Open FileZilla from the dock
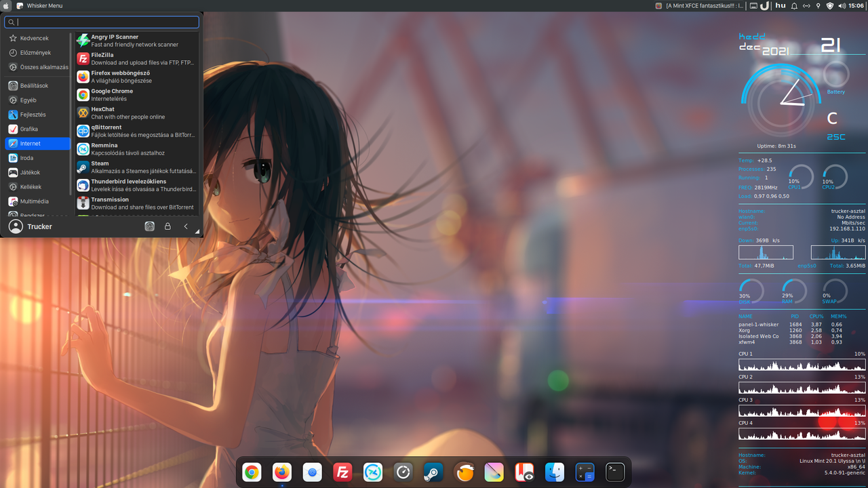 coord(342,472)
